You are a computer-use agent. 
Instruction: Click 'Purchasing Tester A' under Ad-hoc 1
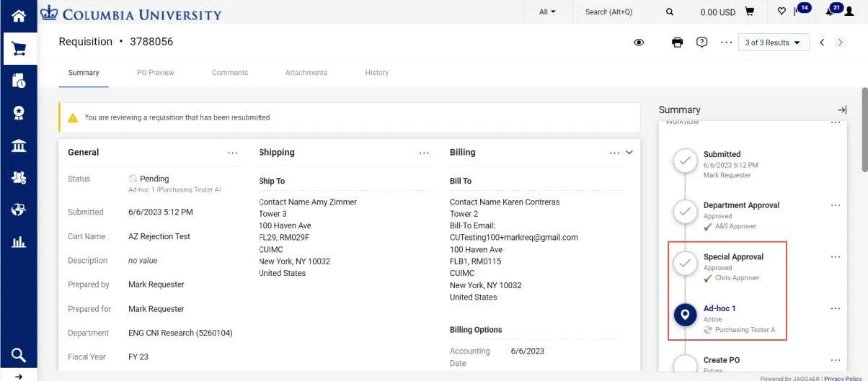point(745,330)
